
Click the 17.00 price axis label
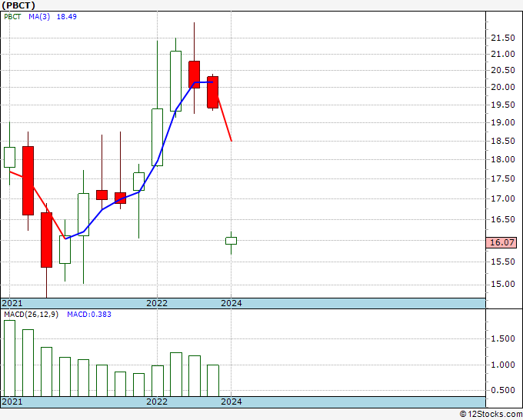(503, 198)
